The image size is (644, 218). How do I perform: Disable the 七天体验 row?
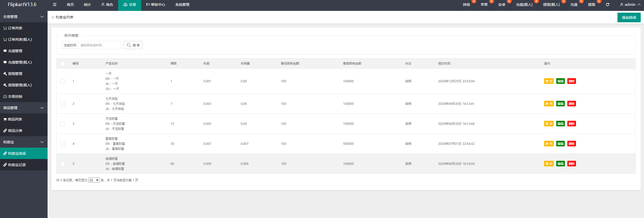point(549,104)
